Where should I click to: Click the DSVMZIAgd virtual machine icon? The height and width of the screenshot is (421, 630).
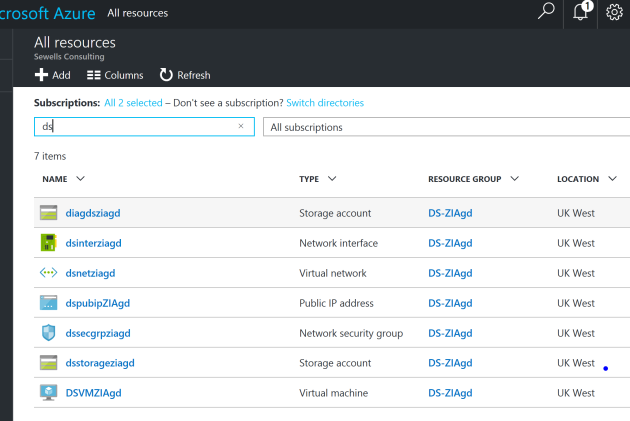pyautogui.click(x=48, y=393)
